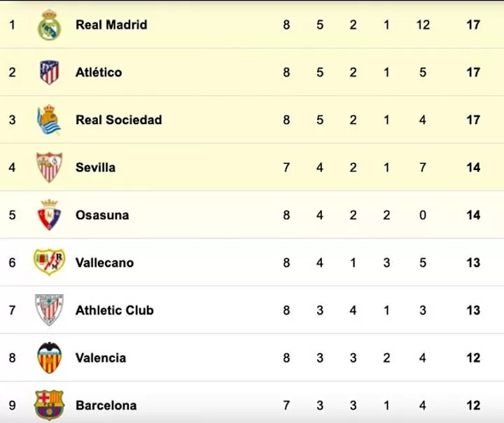The image size is (504, 423).
Task: Select the Athletic Club shield icon
Action: [49, 310]
